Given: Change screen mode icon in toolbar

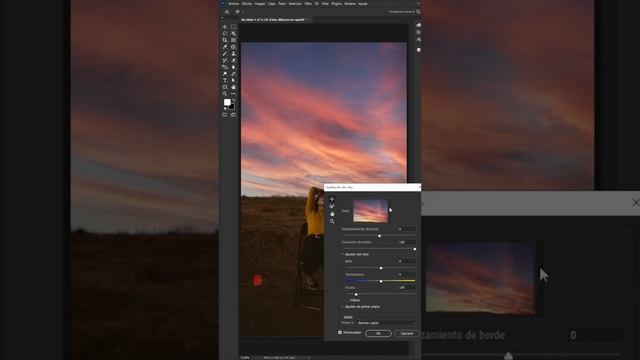Looking at the screenshot, I should coord(233,115).
